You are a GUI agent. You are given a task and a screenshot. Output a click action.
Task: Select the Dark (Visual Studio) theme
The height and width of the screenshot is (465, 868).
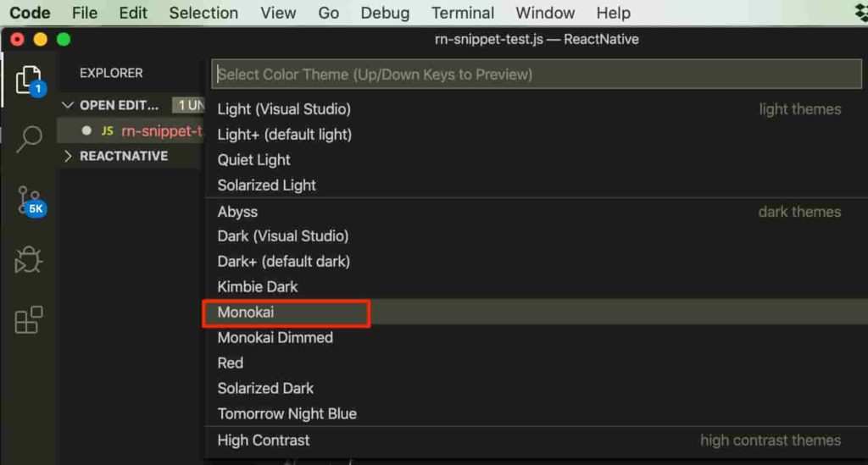click(x=537, y=236)
